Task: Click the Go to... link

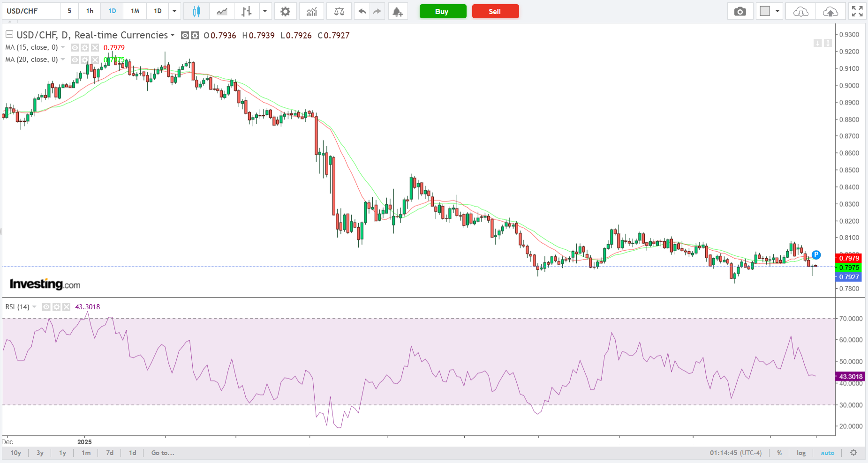Action: click(163, 453)
